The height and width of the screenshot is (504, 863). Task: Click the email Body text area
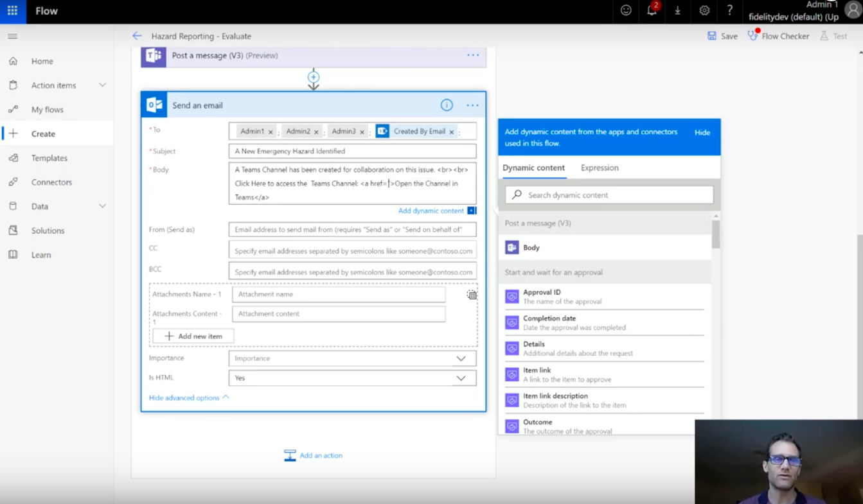[353, 184]
